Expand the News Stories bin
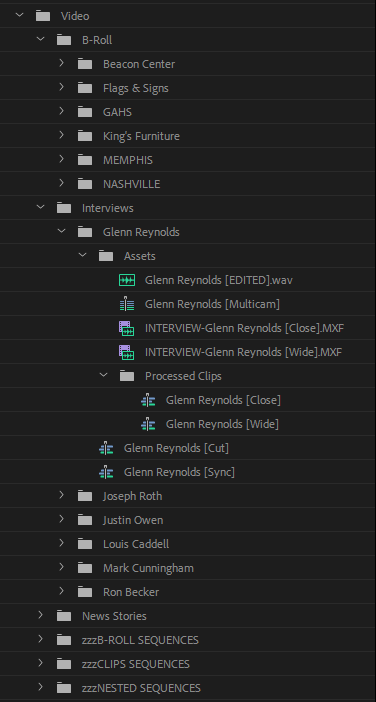376x702 pixels. click(x=40, y=615)
